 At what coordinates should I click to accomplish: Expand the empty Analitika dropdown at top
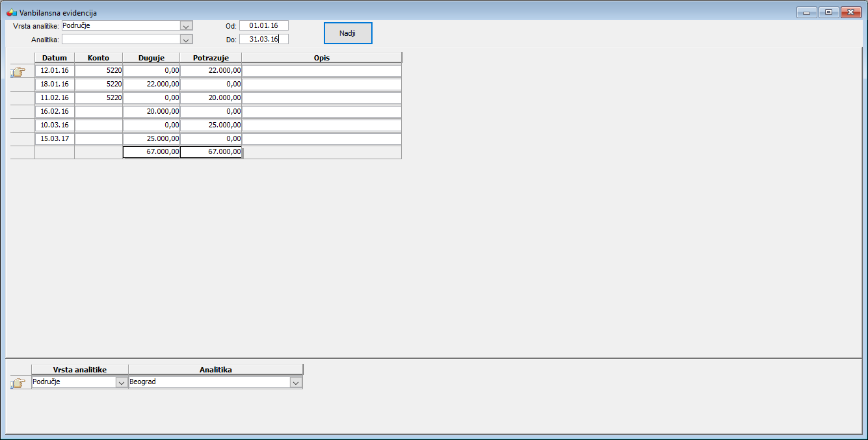pos(186,40)
